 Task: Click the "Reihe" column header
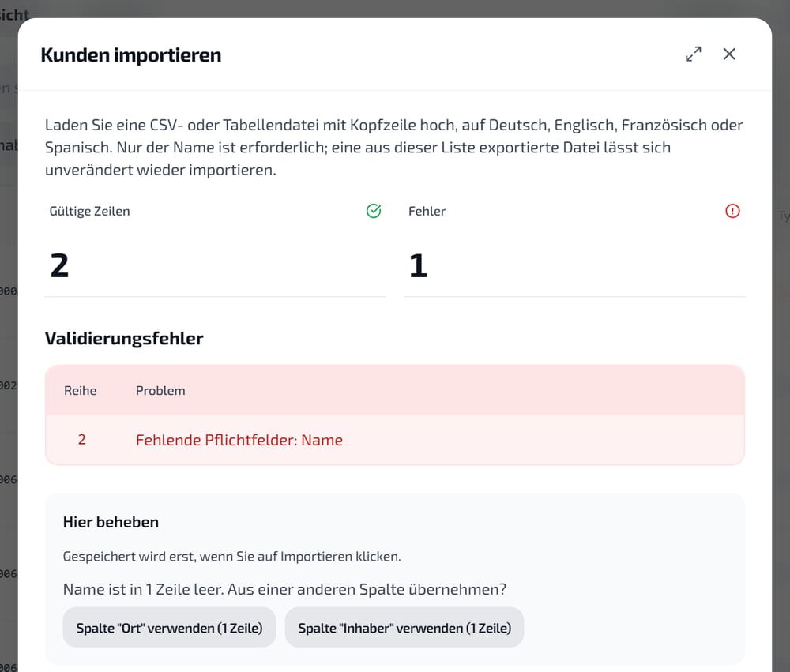pos(80,390)
